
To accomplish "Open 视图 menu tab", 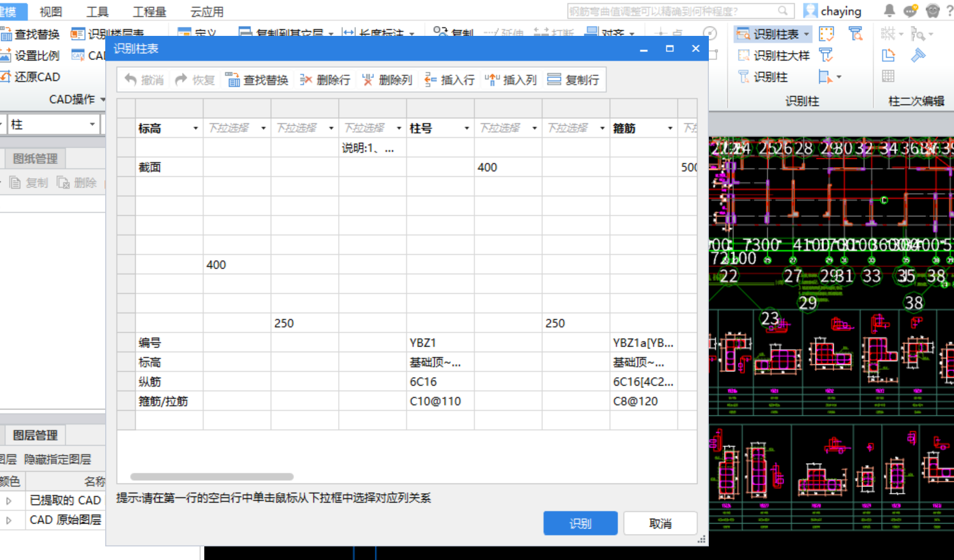I will click(51, 11).
